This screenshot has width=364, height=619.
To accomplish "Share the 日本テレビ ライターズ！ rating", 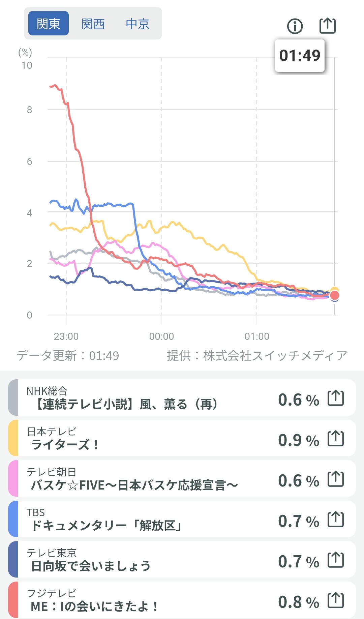I will (336, 439).
